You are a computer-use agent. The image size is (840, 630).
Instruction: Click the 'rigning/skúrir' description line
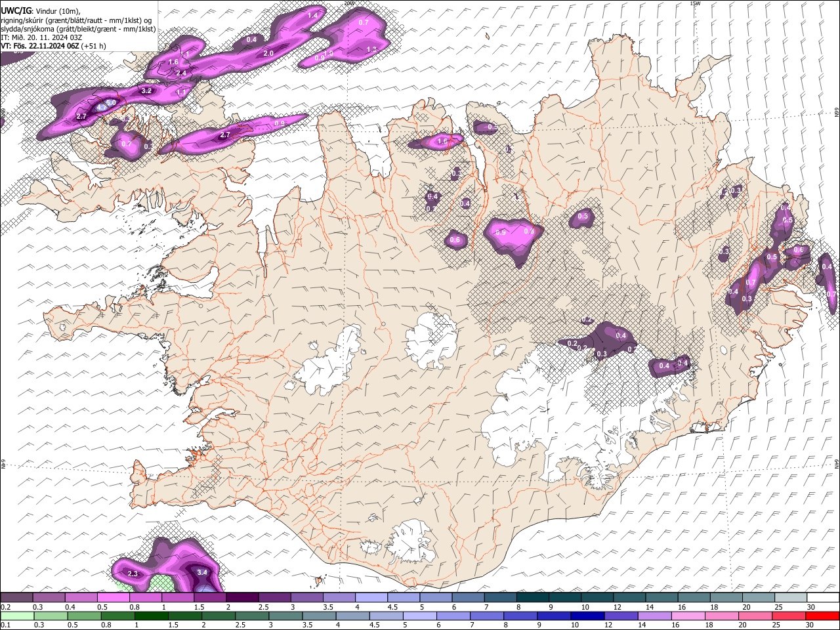click(76, 20)
